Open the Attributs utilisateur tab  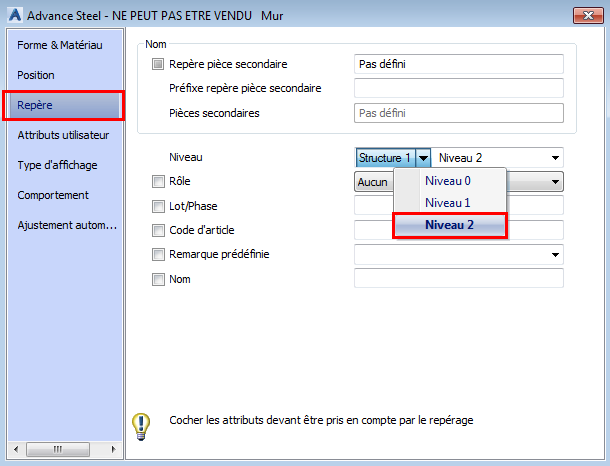[63, 135]
